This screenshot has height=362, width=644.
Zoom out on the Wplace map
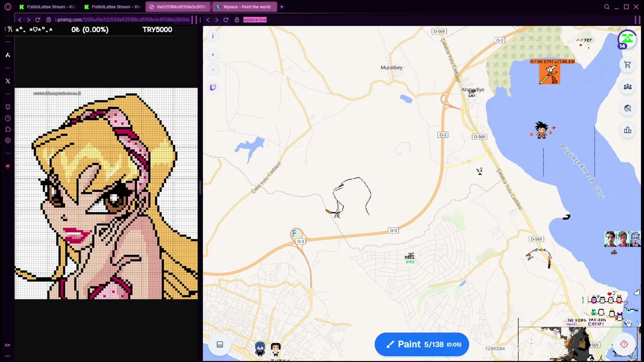(x=213, y=69)
